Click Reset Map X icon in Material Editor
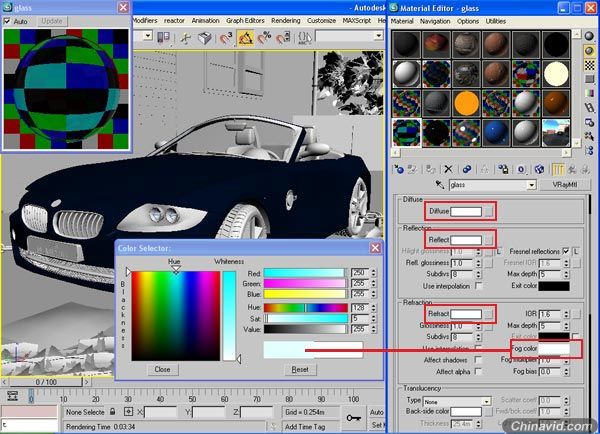 pos(448,169)
